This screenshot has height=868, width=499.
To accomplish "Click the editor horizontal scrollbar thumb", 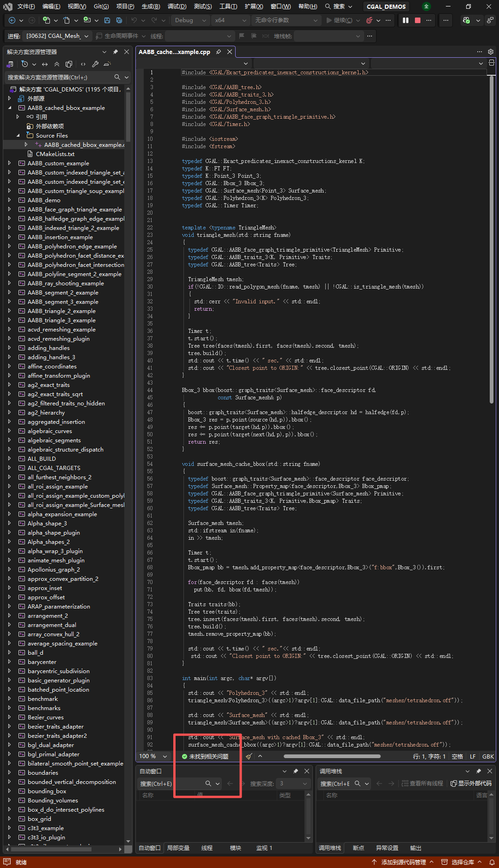I will point(332,756).
